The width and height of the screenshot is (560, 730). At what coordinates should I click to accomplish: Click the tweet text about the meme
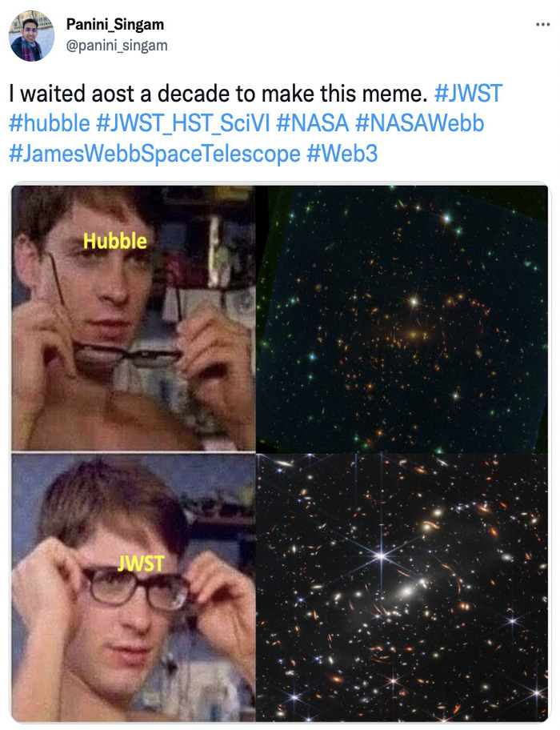218,94
